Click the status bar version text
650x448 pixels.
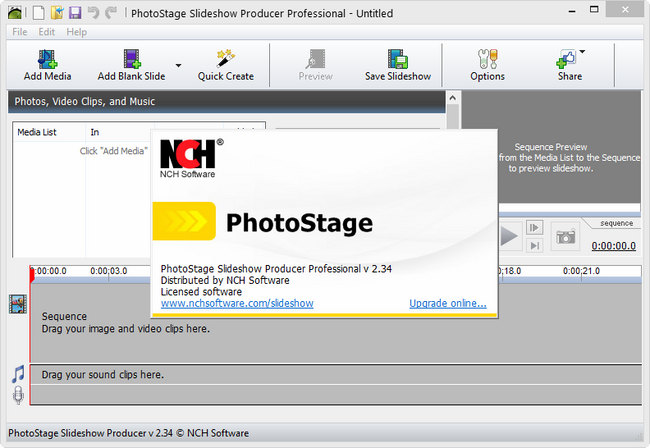coord(129,433)
